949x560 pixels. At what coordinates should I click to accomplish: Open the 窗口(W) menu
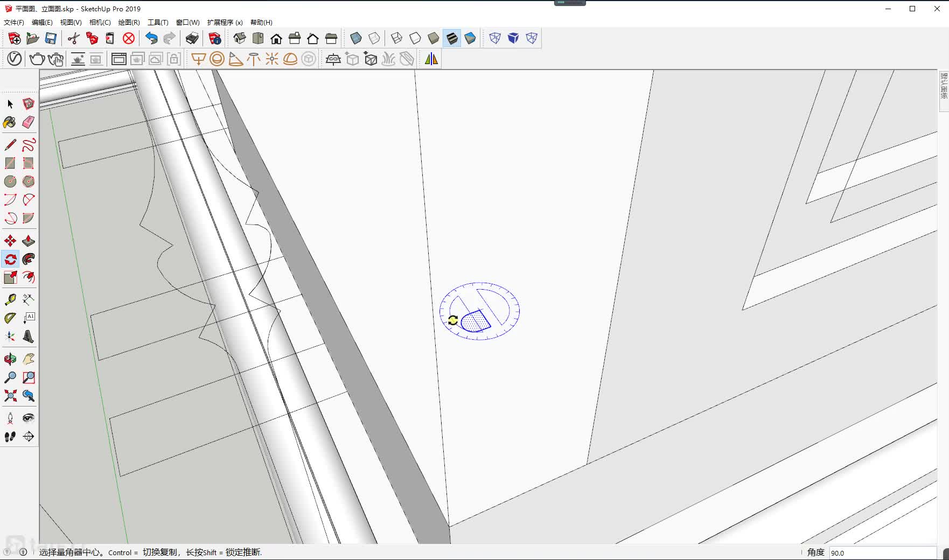[187, 23]
